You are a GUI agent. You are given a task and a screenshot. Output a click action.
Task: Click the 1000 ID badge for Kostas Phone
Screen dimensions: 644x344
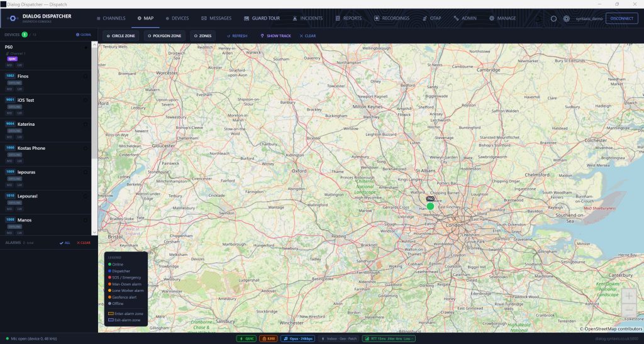point(10,148)
